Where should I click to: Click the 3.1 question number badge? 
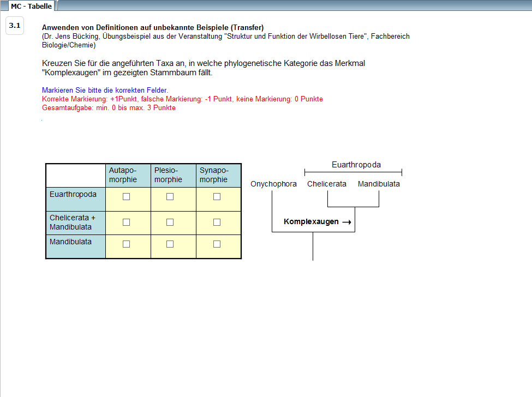[15, 26]
